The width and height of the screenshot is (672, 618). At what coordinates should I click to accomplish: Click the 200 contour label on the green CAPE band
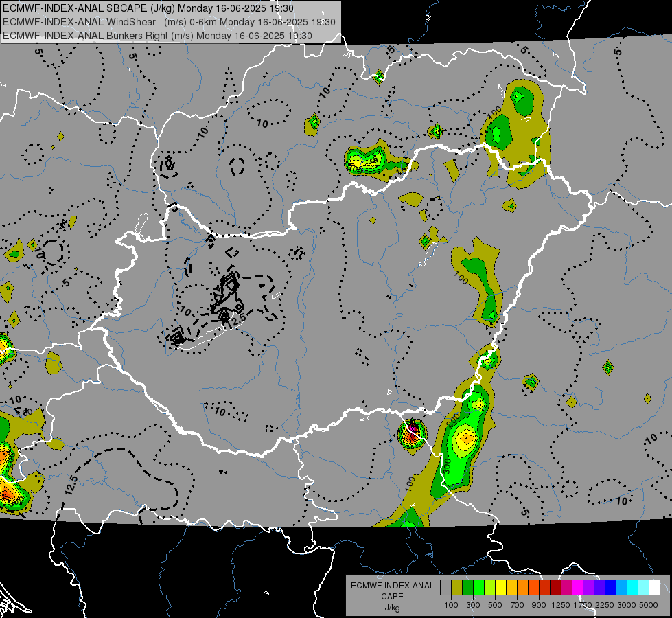point(453,419)
